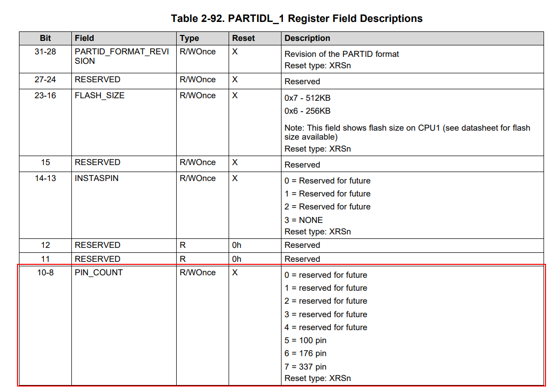Click the Field column header
This screenshot has height=392, width=559.
click(83, 38)
